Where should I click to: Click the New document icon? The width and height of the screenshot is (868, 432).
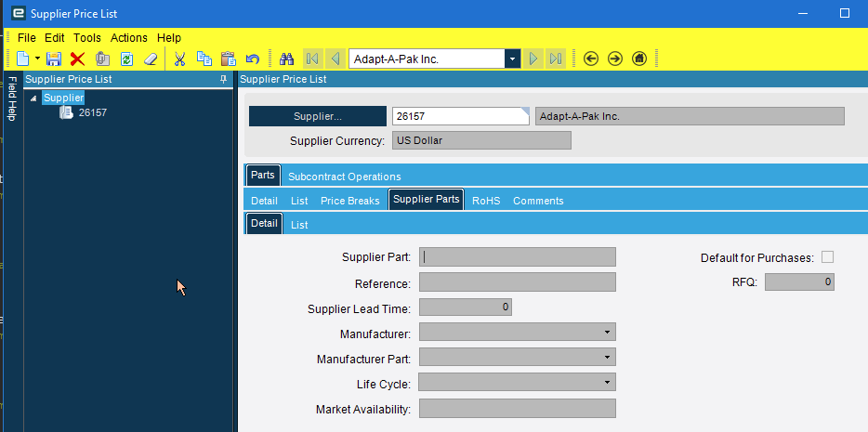pos(22,59)
